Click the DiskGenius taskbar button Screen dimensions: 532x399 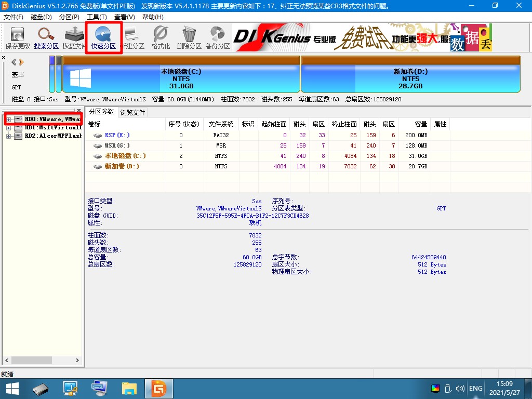[x=159, y=389]
